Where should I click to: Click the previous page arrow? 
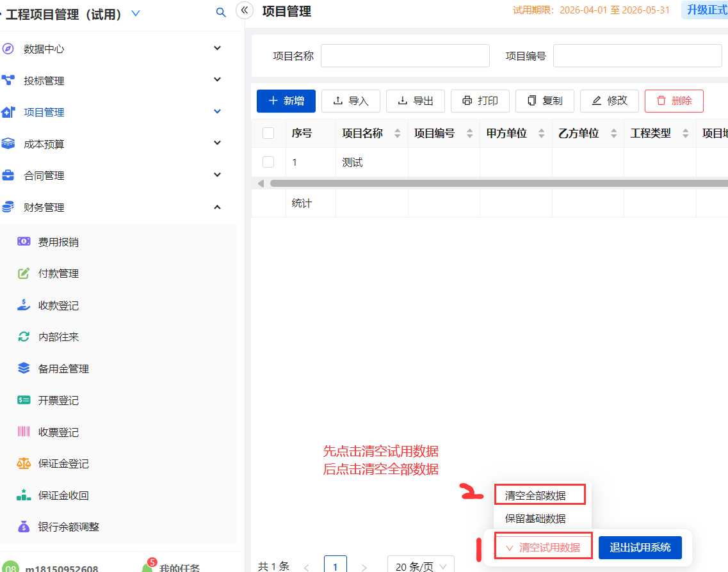coord(307,567)
